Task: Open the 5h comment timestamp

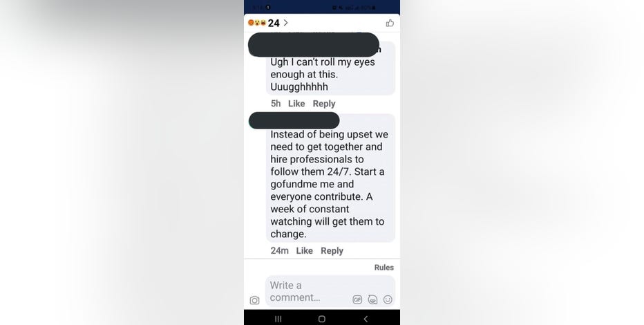Action: 276,104
